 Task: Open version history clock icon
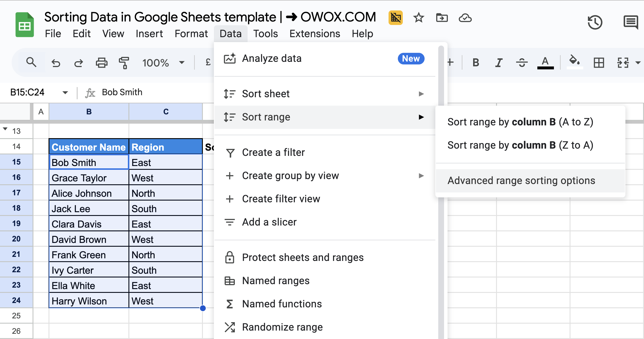coord(595,22)
